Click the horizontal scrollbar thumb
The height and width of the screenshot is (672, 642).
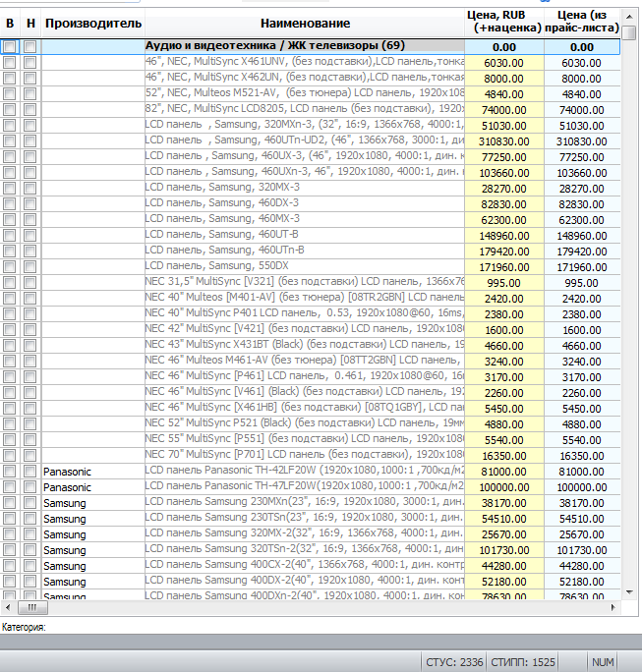32,607
